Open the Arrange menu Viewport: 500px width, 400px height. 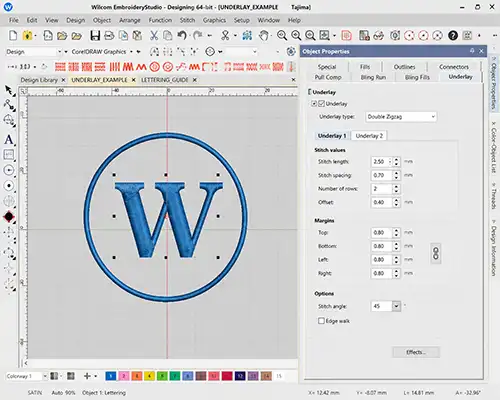pyautogui.click(x=130, y=20)
